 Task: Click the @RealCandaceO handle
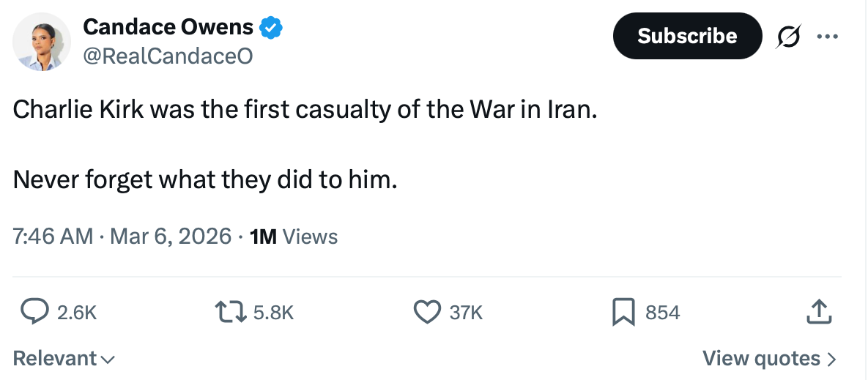(168, 56)
